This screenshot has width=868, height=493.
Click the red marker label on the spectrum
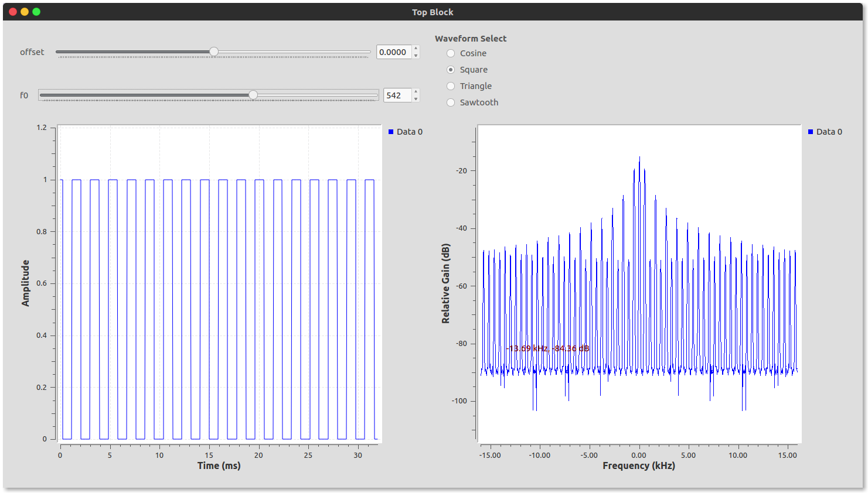pyautogui.click(x=547, y=348)
